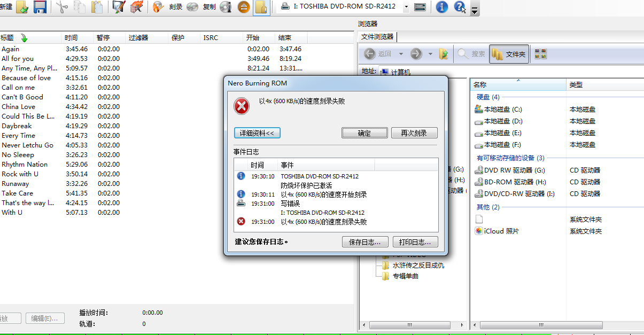Confirm the error dialog with 确定
The height and width of the screenshot is (335, 644).
click(x=364, y=133)
